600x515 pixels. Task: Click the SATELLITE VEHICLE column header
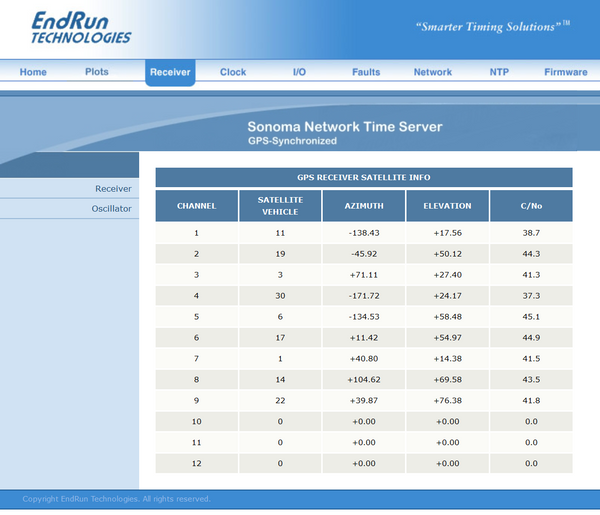click(280, 206)
